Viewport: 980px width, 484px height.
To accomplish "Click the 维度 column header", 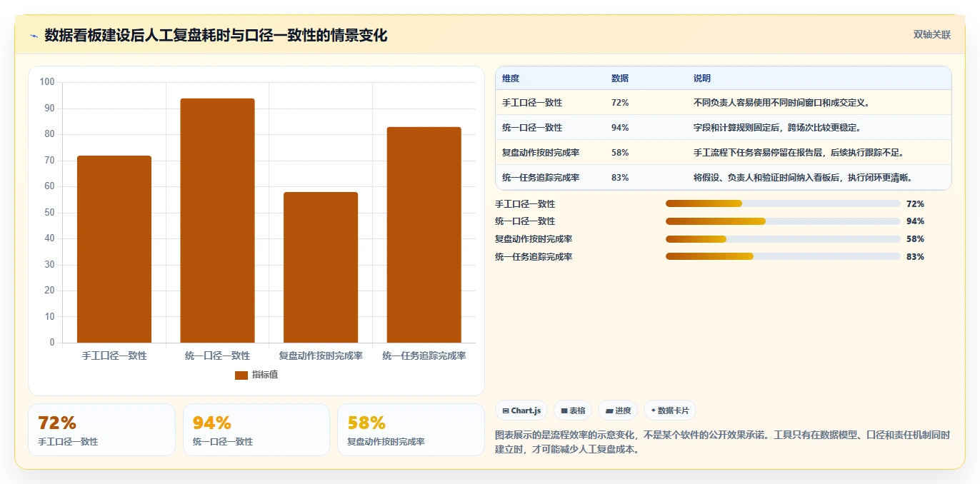I will coord(511,79).
